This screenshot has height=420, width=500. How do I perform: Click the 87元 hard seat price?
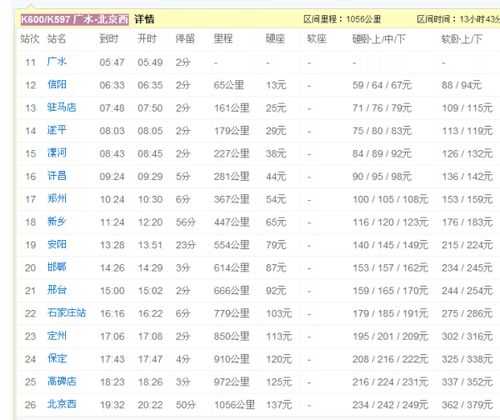[276, 268]
